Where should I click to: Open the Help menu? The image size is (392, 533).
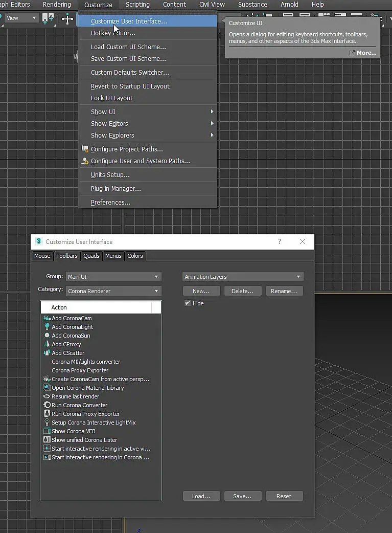pyautogui.click(x=317, y=5)
